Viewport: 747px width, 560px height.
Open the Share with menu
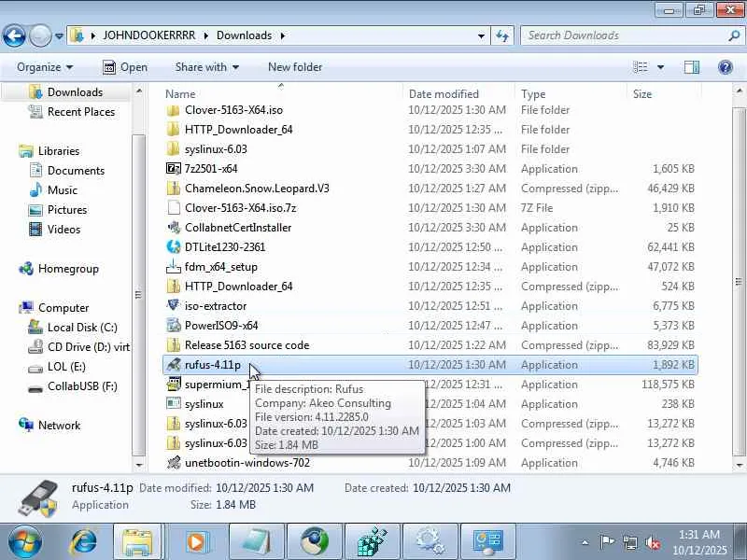(206, 67)
